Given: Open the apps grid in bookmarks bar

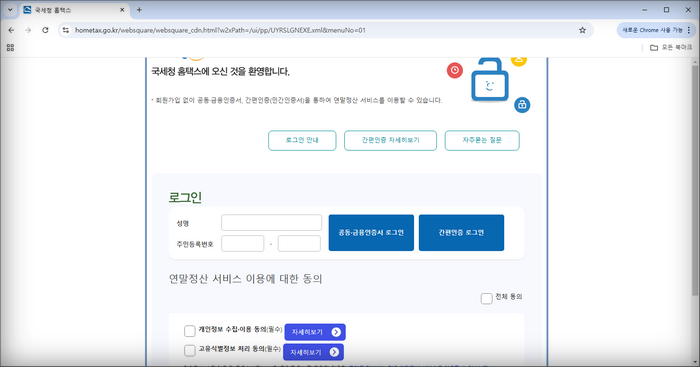Looking at the screenshot, I should tap(10, 47).
